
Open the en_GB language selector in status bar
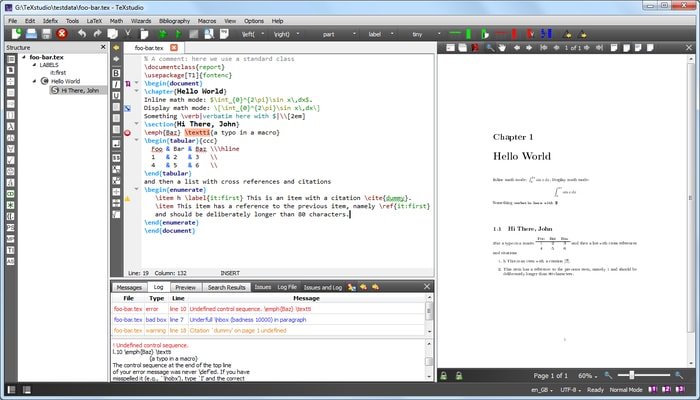point(542,390)
